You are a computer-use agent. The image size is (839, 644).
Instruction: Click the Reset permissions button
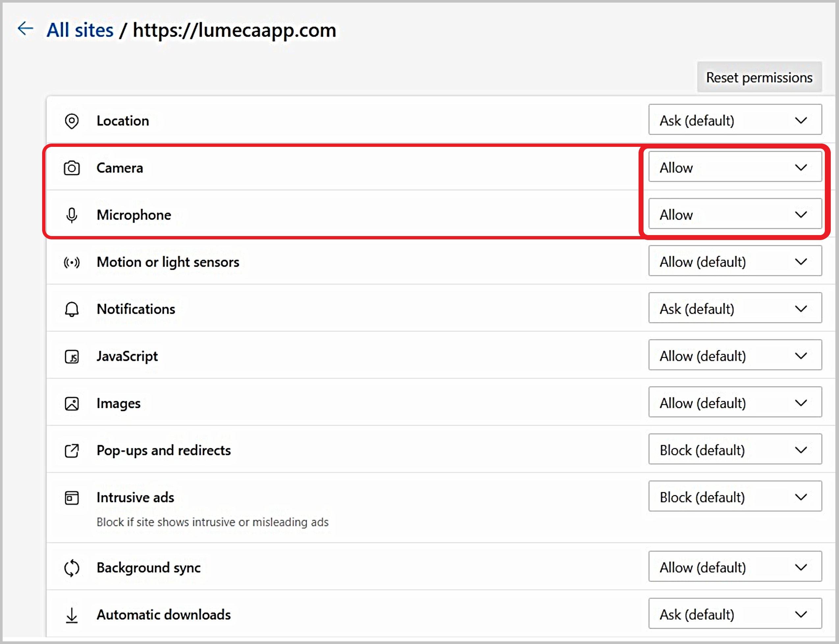click(759, 78)
